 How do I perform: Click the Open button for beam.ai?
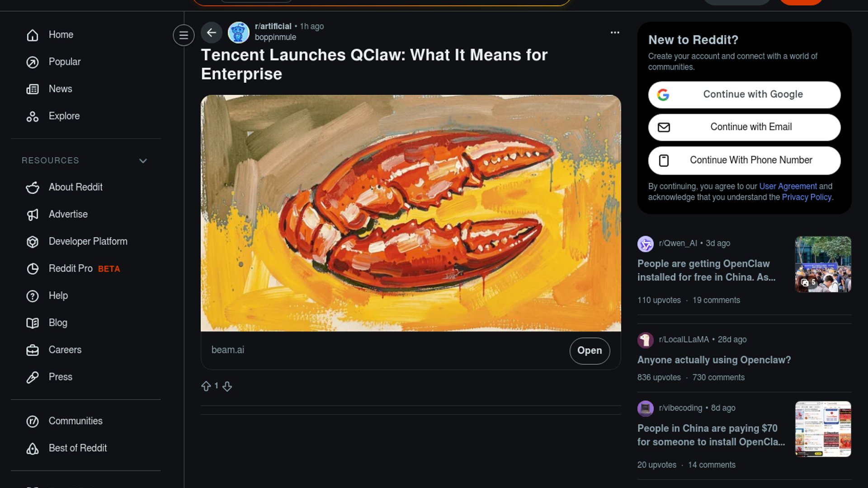[589, 351]
